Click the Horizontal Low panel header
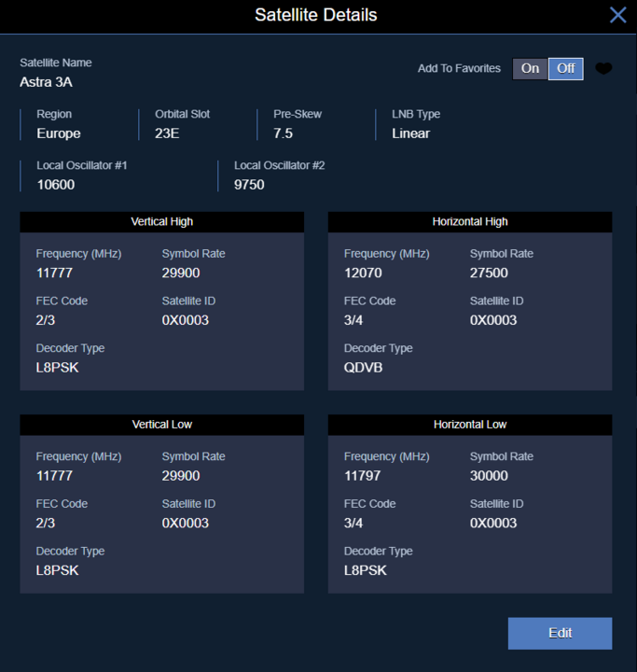 (470, 425)
